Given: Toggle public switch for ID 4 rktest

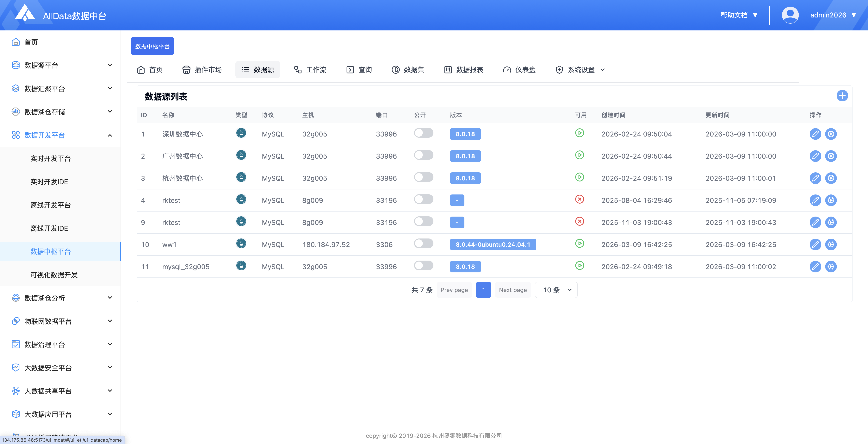Looking at the screenshot, I should [423, 199].
